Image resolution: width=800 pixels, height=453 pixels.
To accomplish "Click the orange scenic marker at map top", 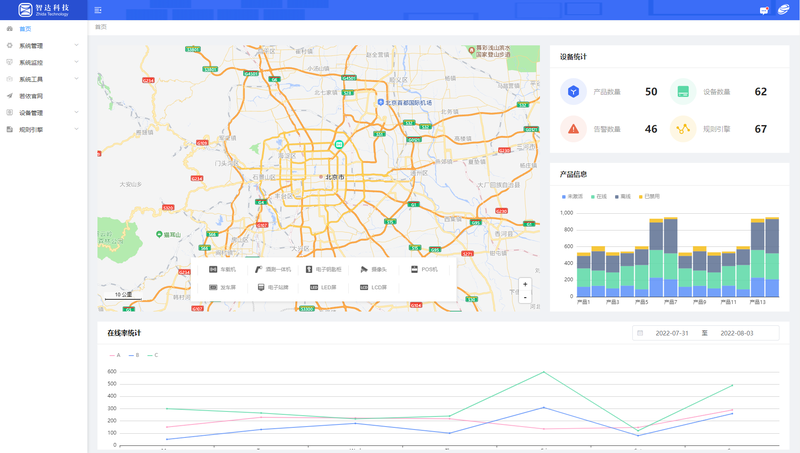I will pos(472,51).
